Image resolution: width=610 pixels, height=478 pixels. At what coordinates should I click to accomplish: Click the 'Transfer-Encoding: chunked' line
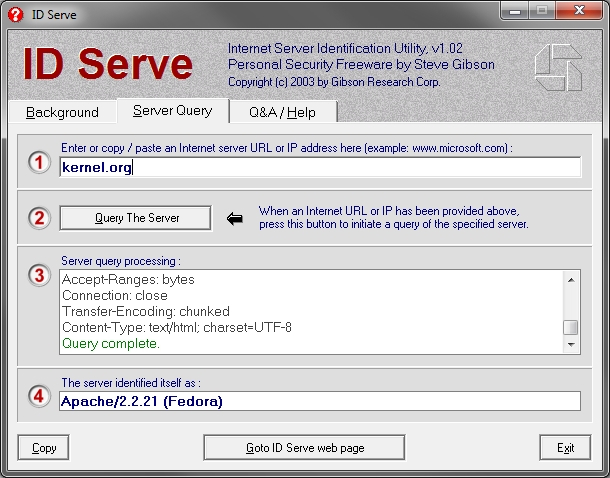(x=146, y=312)
